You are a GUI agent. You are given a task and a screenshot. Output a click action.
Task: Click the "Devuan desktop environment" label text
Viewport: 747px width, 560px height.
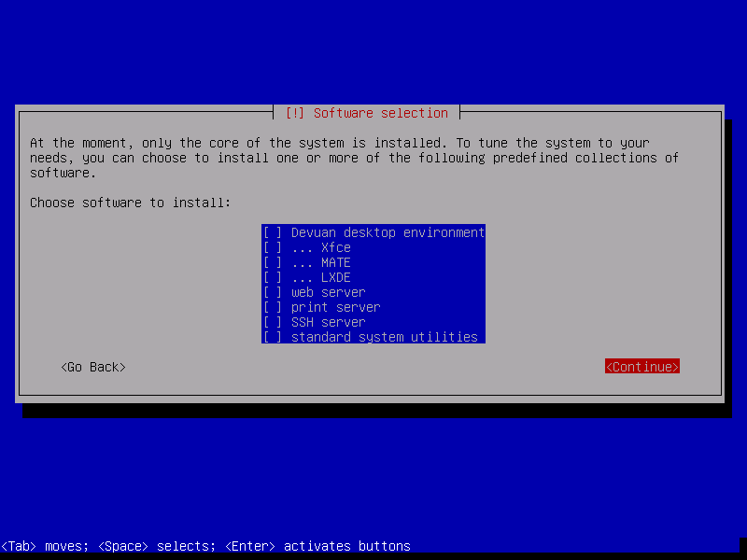point(388,232)
